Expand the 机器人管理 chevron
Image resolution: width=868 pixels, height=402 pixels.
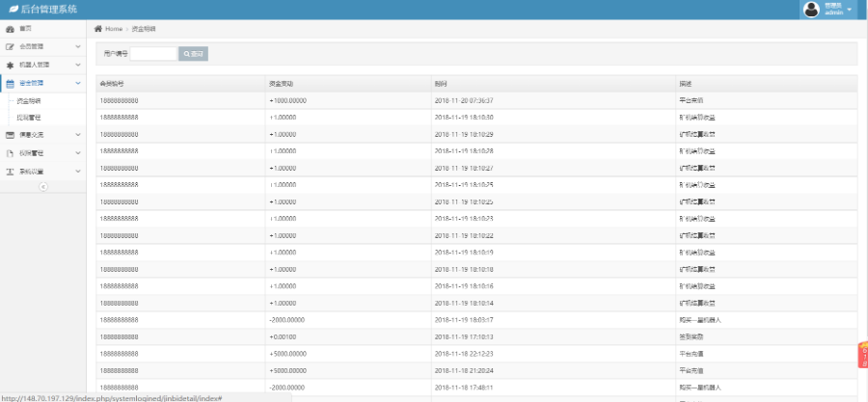click(x=78, y=65)
